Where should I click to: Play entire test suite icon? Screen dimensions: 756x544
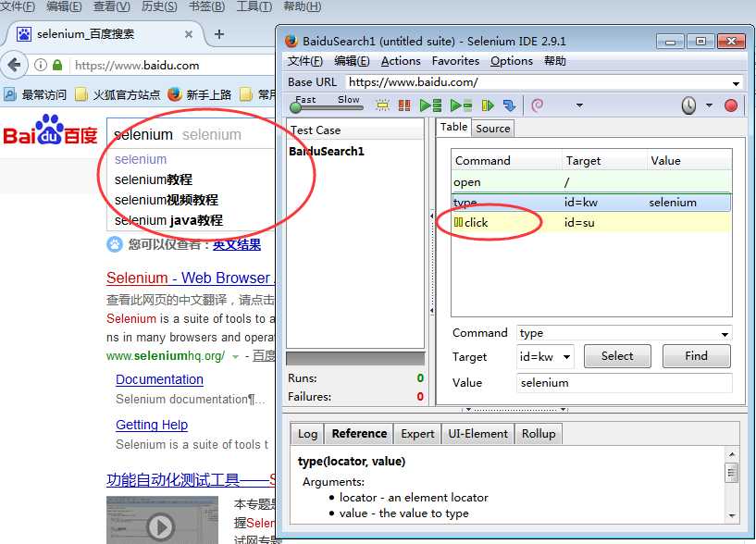[430, 105]
